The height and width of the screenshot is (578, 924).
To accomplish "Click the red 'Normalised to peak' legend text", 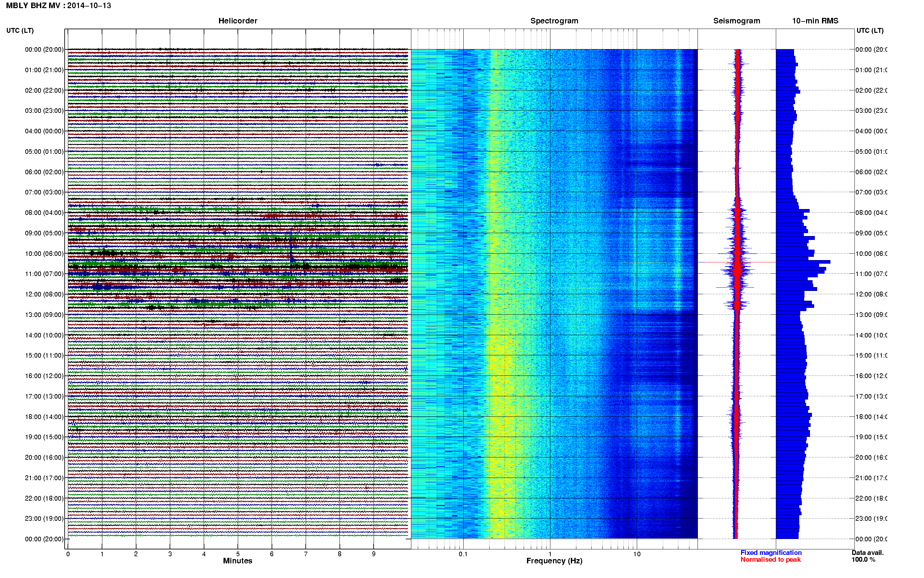I will coord(770,560).
